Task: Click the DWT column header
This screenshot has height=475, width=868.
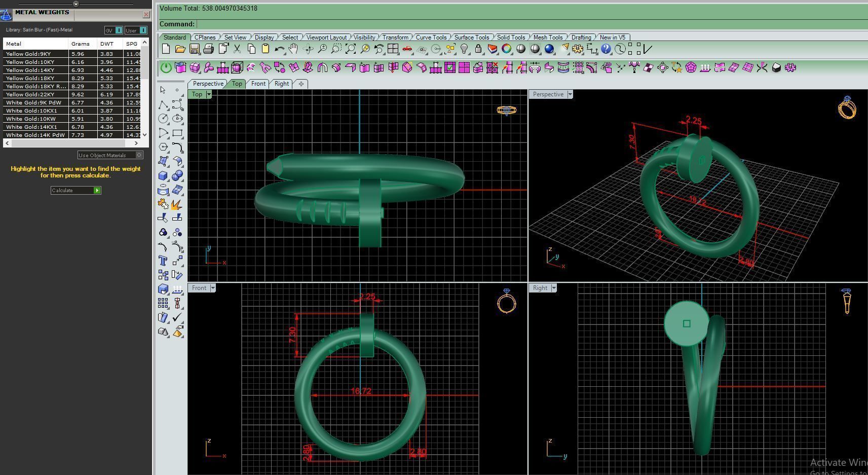Action: (x=110, y=44)
